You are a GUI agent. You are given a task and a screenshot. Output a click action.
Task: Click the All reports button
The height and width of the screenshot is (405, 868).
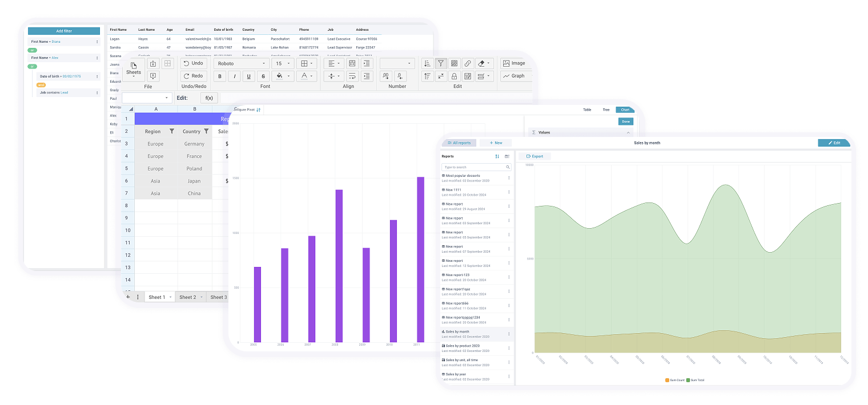(459, 143)
